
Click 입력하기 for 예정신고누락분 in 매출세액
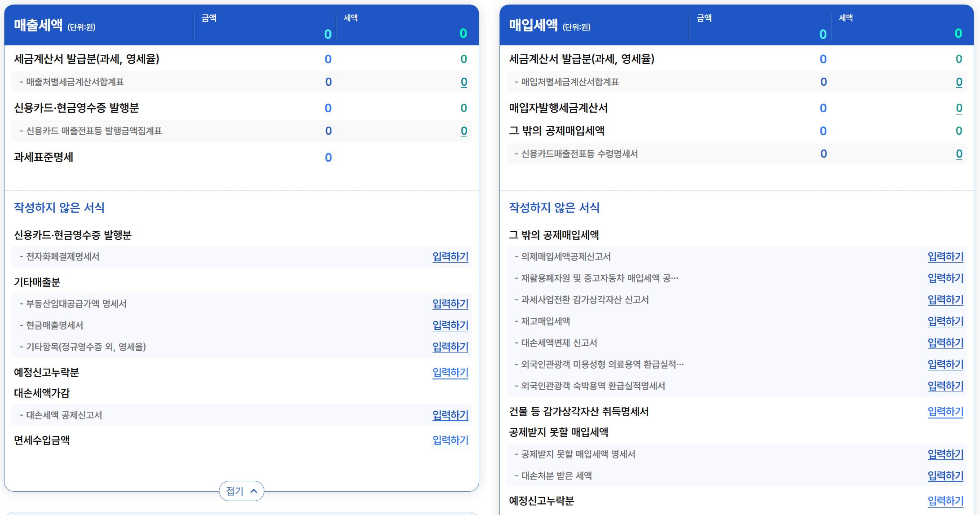tap(450, 373)
